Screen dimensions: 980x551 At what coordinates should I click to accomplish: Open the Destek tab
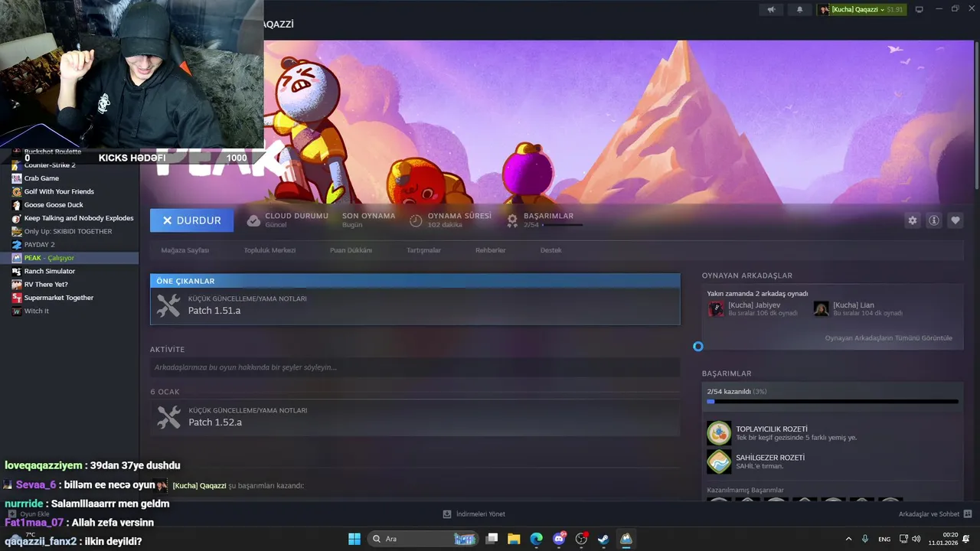[x=550, y=250]
